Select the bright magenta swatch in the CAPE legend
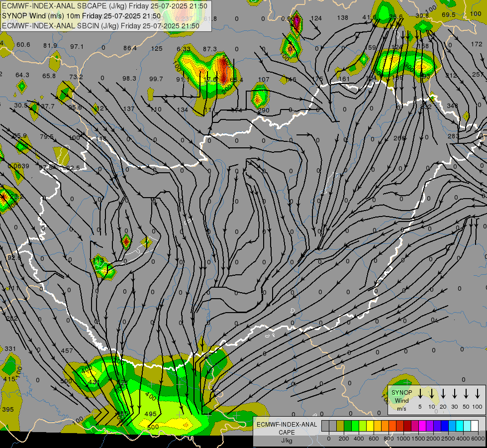The height and width of the screenshot is (448, 487). point(422,426)
